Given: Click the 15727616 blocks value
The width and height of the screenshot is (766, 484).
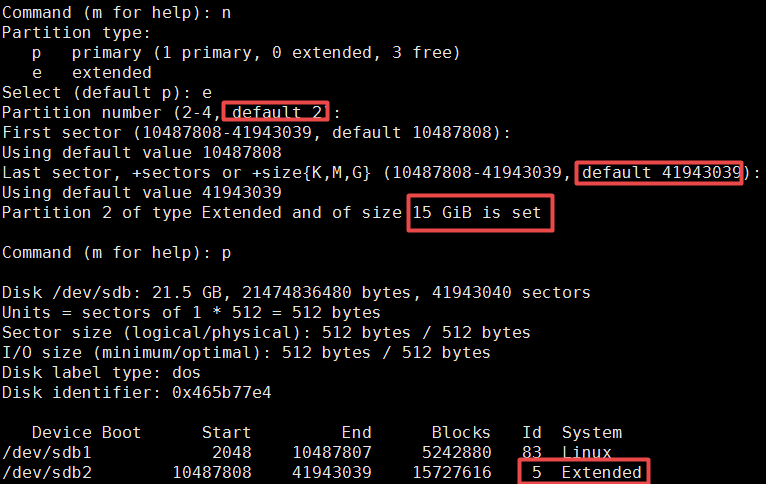Looking at the screenshot, I should (452, 472).
